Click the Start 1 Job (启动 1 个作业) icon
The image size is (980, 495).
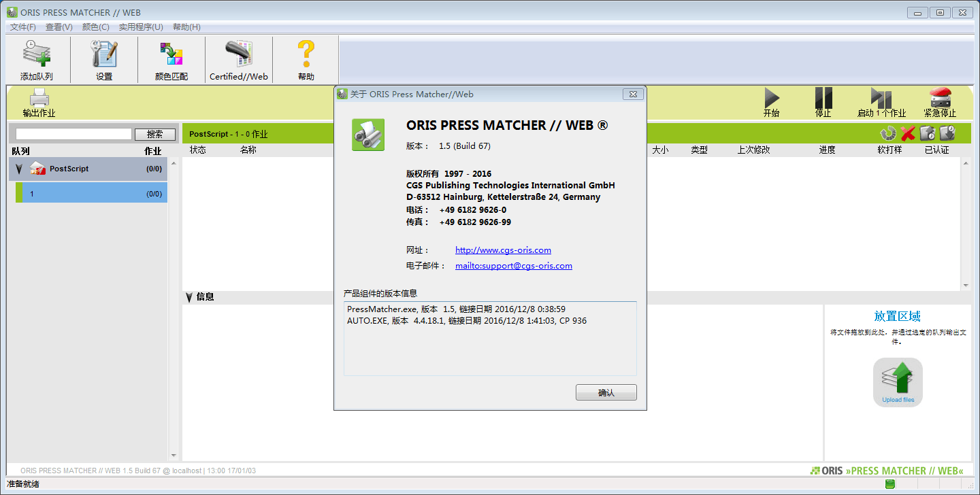point(881,97)
